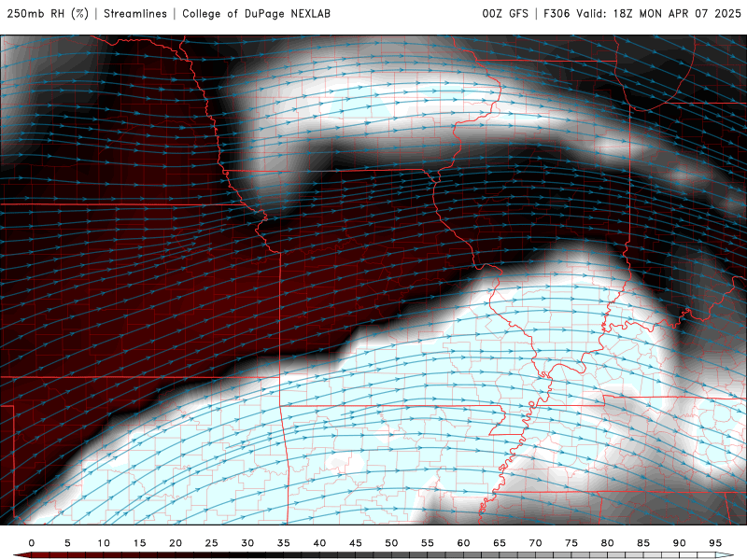Select the '60' value on the color scale

(463, 543)
